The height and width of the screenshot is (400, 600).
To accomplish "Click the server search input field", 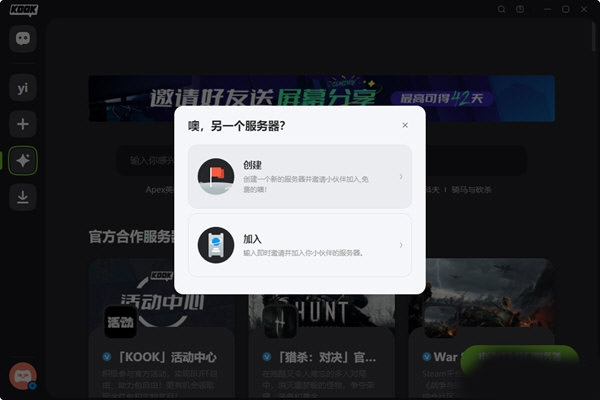I will tap(321, 160).
